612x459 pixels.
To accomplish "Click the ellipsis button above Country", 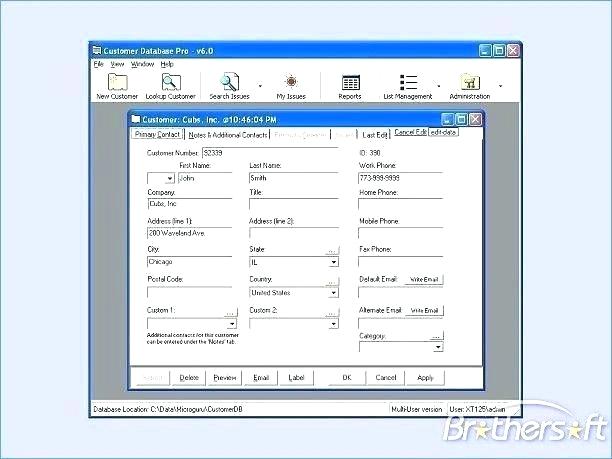I will (x=333, y=281).
